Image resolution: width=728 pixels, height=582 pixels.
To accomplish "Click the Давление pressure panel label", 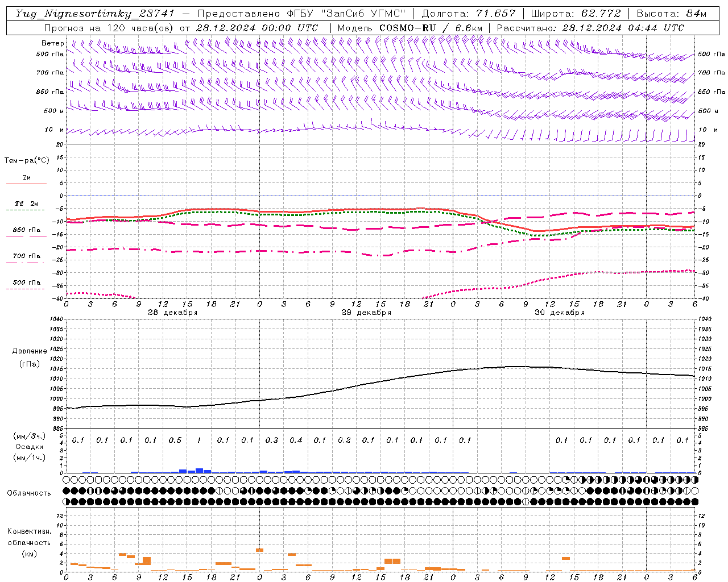I will tap(30, 351).
